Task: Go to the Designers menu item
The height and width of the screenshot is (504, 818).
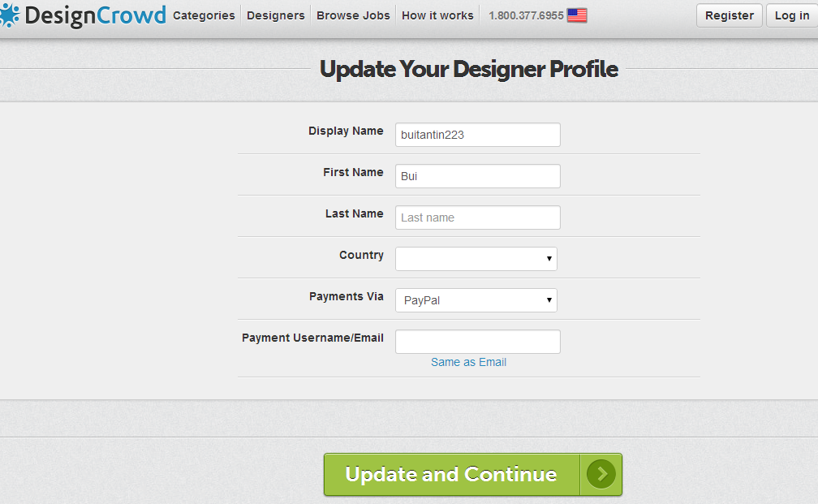Action: (x=276, y=15)
